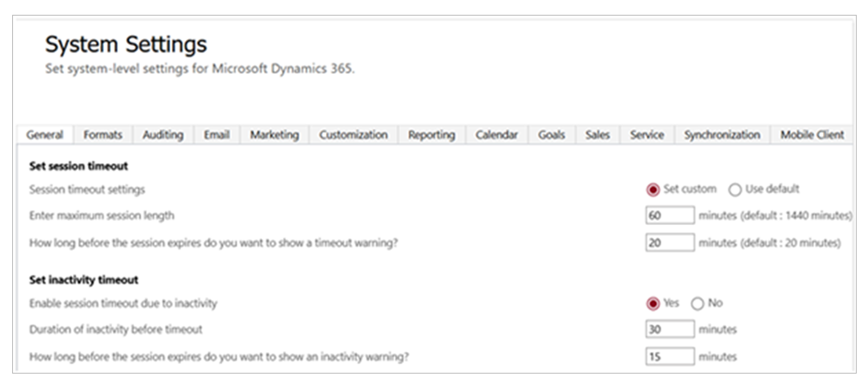Enable inactivity timeout with Yes
The width and height of the screenshot is (868, 391).
coord(654,303)
